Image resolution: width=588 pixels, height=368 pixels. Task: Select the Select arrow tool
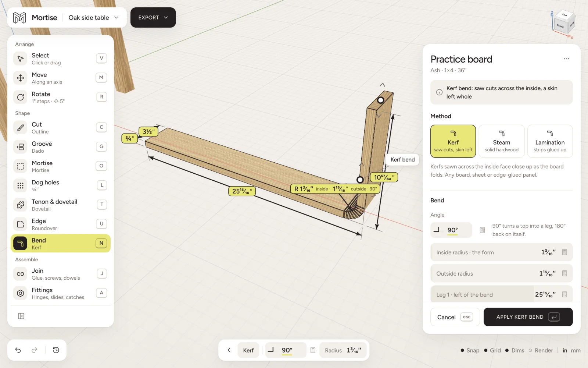point(61,59)
